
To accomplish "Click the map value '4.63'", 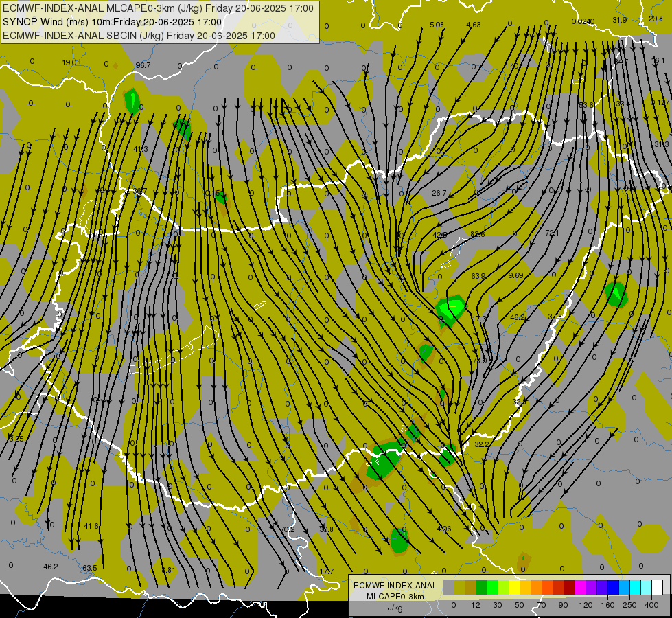I will coord(474,25).
